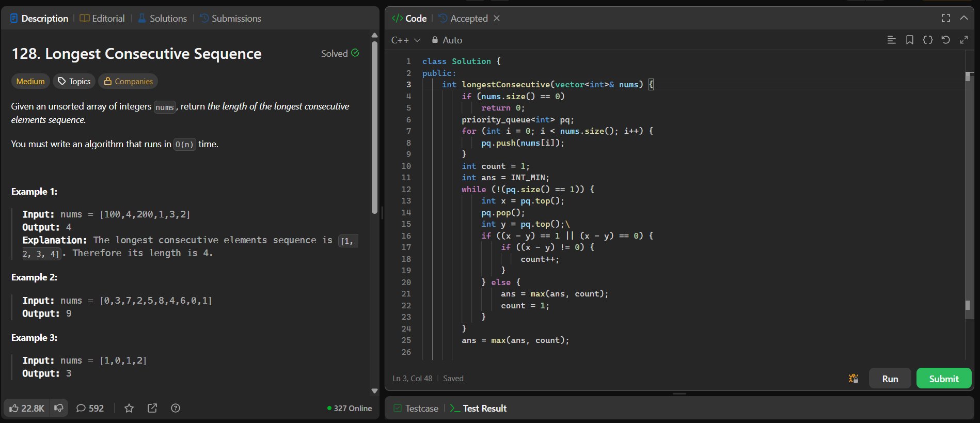Expand the Topics tag

coord(74,81)
